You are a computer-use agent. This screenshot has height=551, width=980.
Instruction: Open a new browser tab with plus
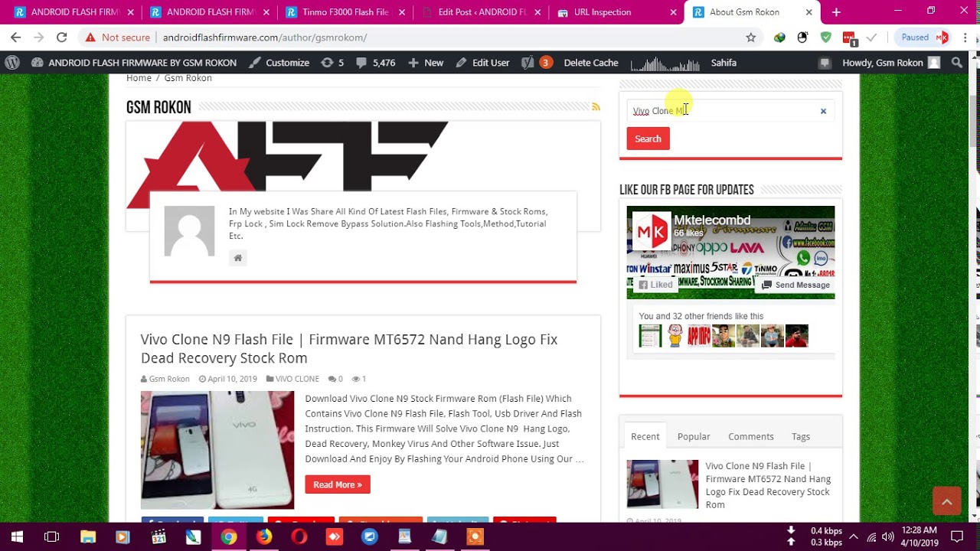click(x=836, y=12)
